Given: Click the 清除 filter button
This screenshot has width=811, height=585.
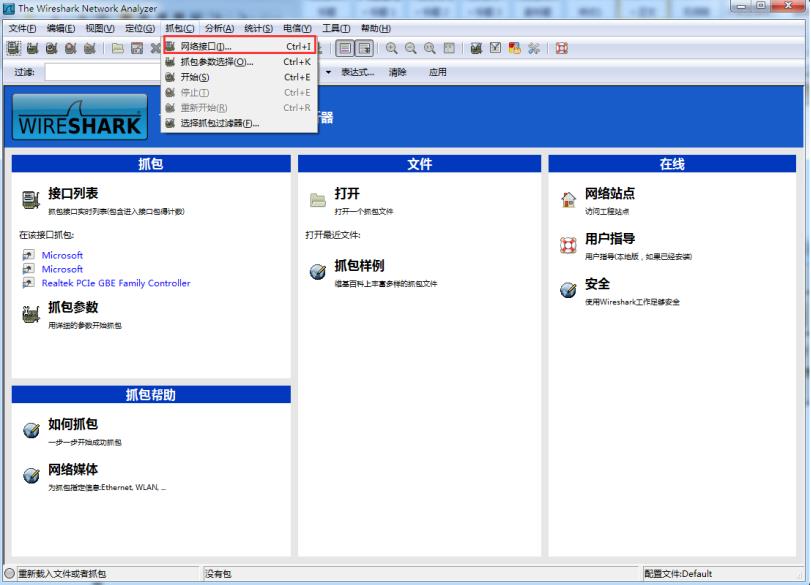Looking at the screenshot, I should [397, 72].
